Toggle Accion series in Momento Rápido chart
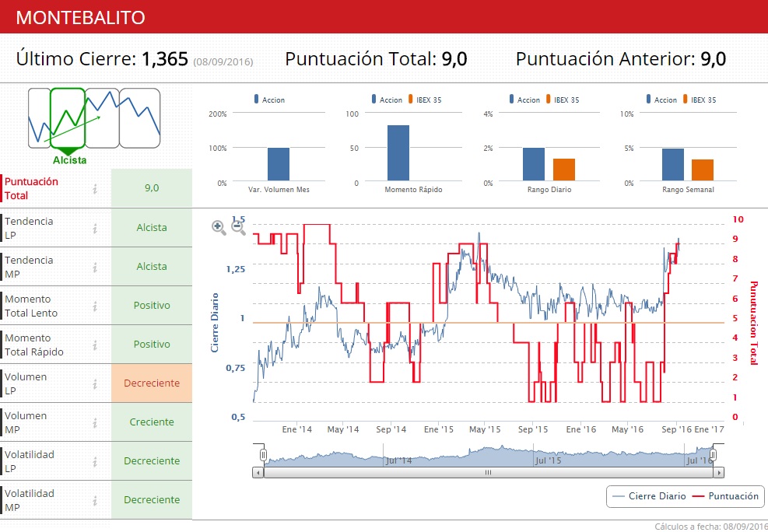The width and height of the screenshot is (768, 532). [387, 100]
